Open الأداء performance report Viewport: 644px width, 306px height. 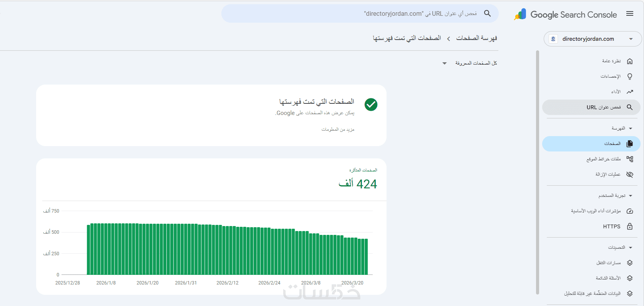(591, 92)
